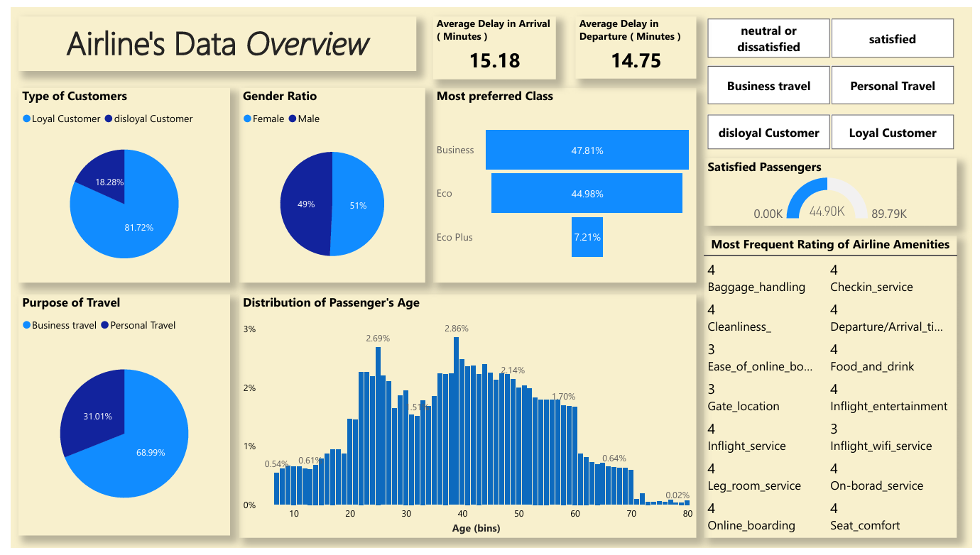This screenshot has width=980, height=555.
Task: Select the Inflight_wifi_service rating card
Action: 881,438
